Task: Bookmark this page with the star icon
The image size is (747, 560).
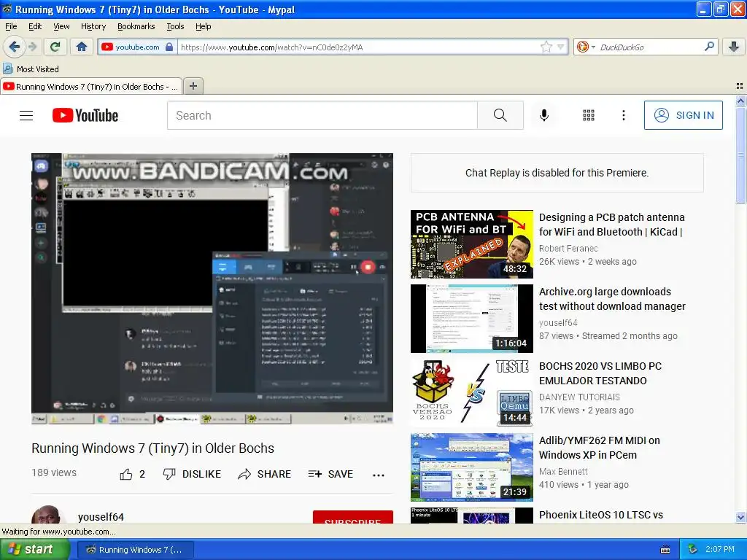Action: (546, 47)
